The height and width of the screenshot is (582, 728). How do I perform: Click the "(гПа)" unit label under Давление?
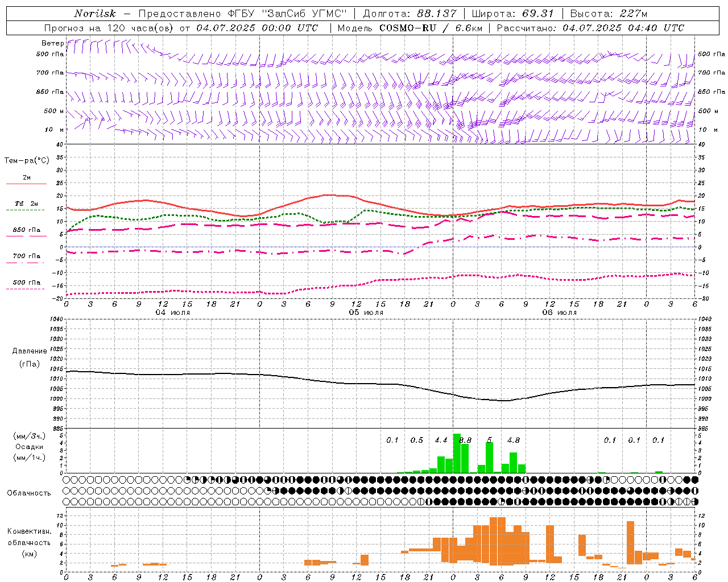tap(30, 364)
